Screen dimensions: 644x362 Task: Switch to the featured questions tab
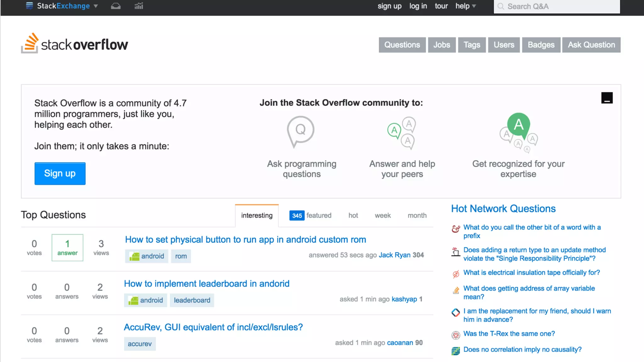pos(310,215)
